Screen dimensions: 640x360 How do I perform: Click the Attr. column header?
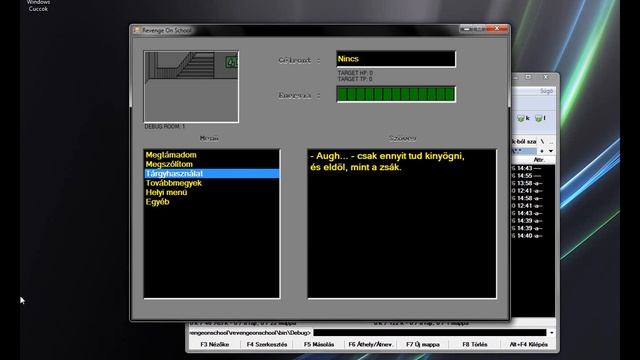tap(539, 160)
